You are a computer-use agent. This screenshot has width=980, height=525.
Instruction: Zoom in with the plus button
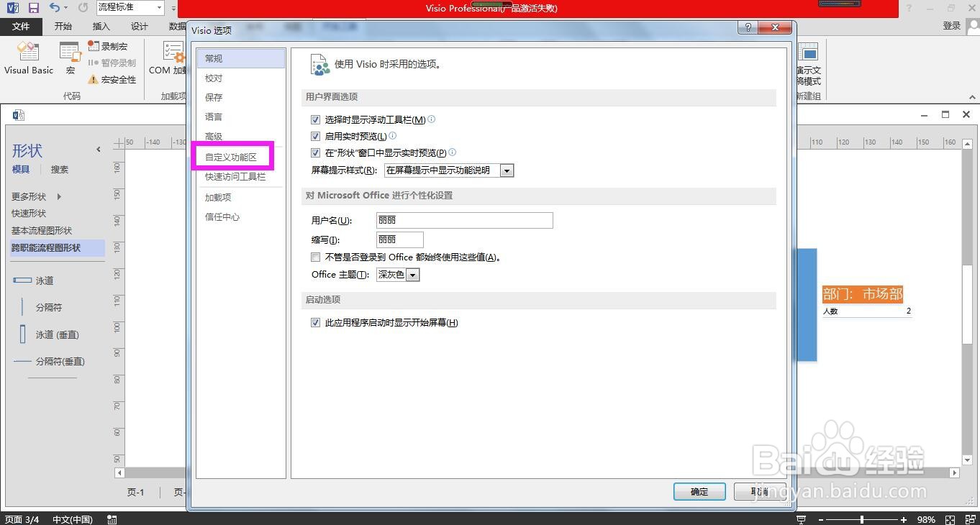904,519
